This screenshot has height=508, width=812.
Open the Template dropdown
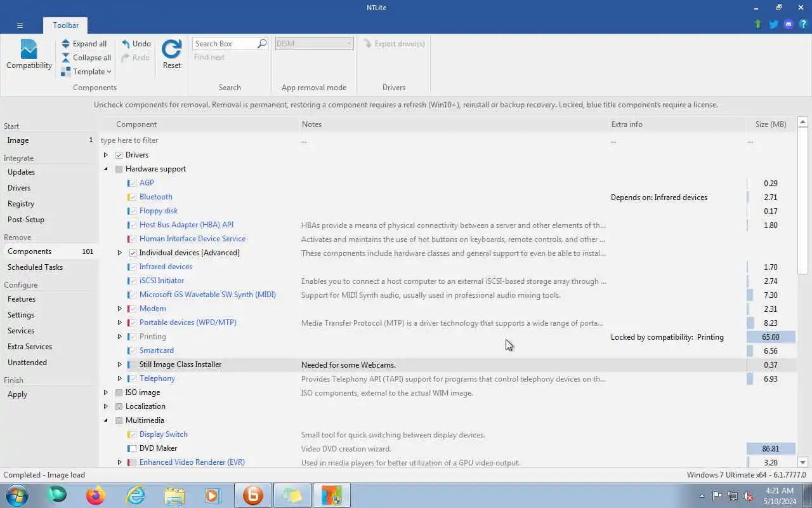(86, 72)
